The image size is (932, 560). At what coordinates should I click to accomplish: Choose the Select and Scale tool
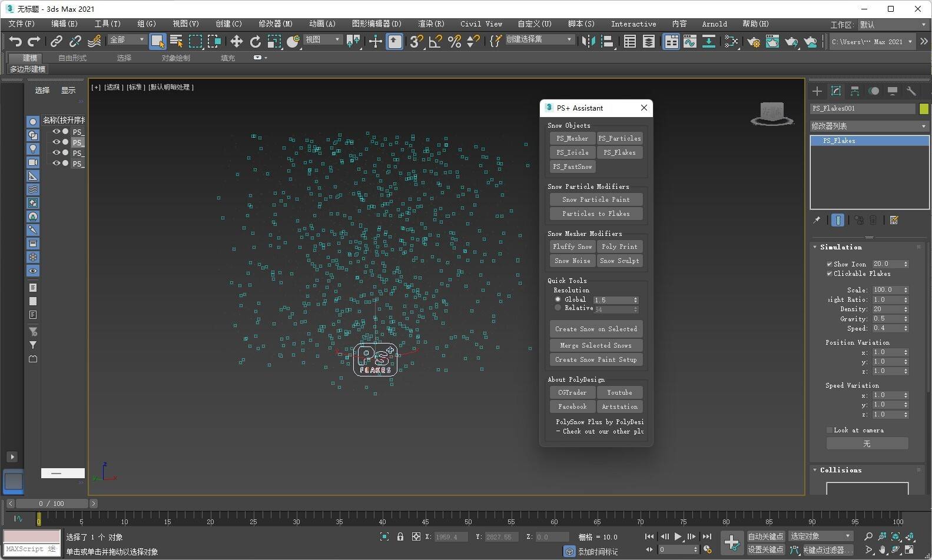274,41
